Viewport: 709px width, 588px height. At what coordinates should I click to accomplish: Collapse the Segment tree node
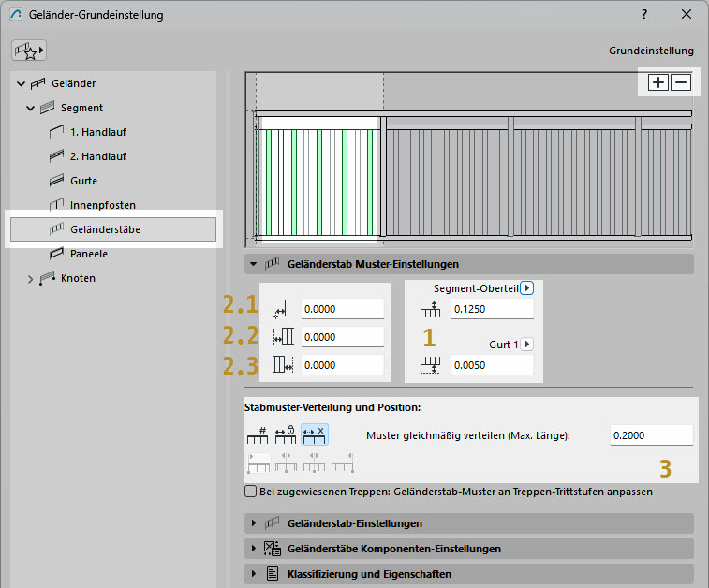(31, 109)
